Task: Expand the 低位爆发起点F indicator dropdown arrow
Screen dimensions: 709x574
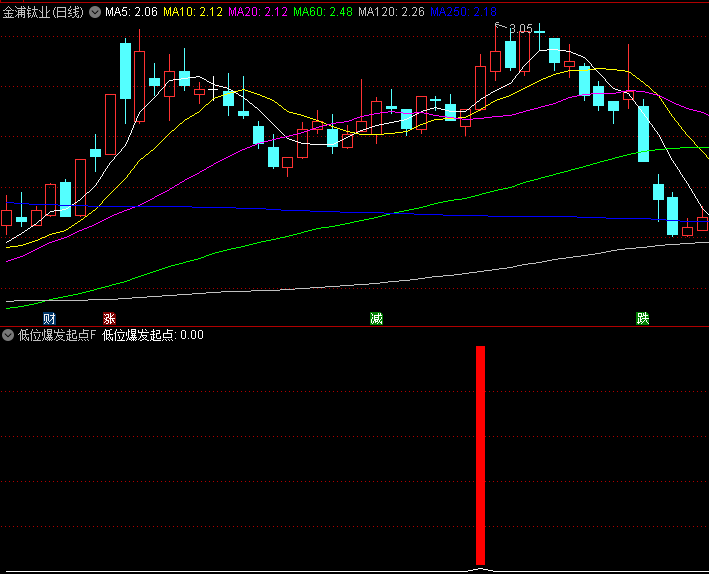Action: 8,335
